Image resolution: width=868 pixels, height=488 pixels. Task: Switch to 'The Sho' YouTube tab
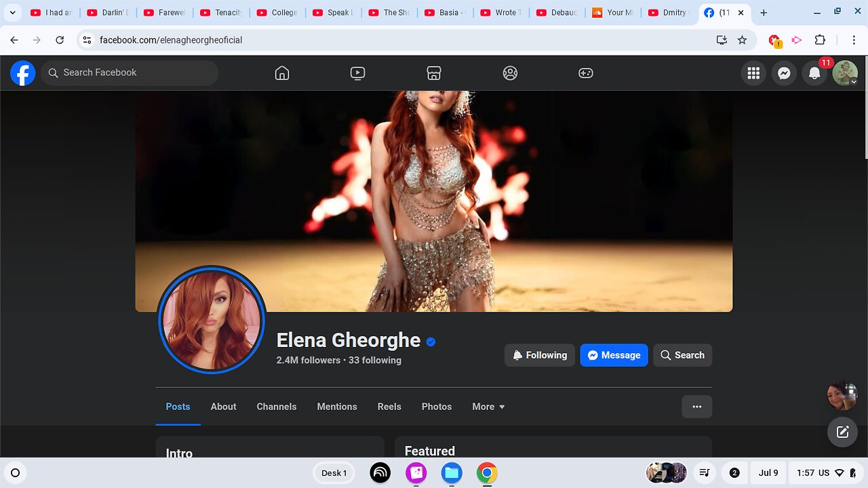point(390,12)
